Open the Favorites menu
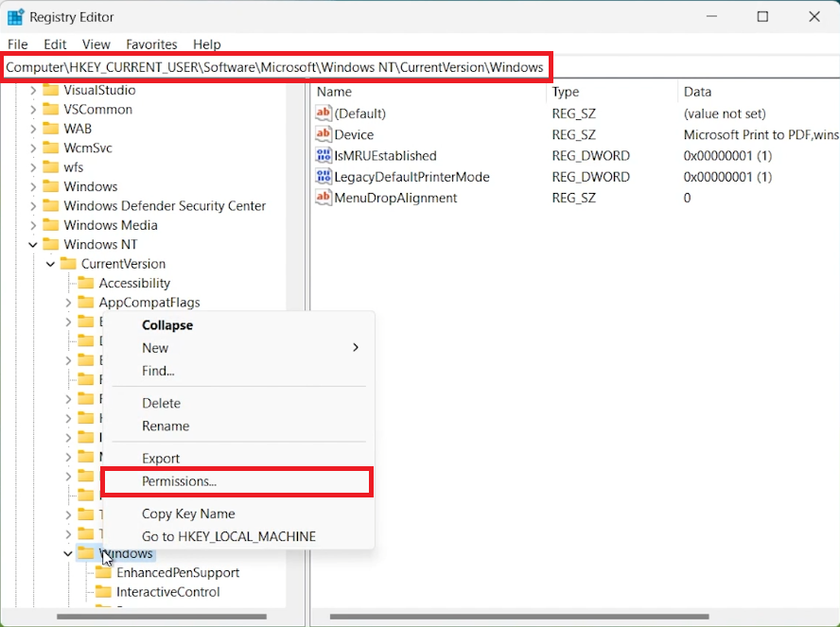The image size is (840, 627). click(151, 44)
